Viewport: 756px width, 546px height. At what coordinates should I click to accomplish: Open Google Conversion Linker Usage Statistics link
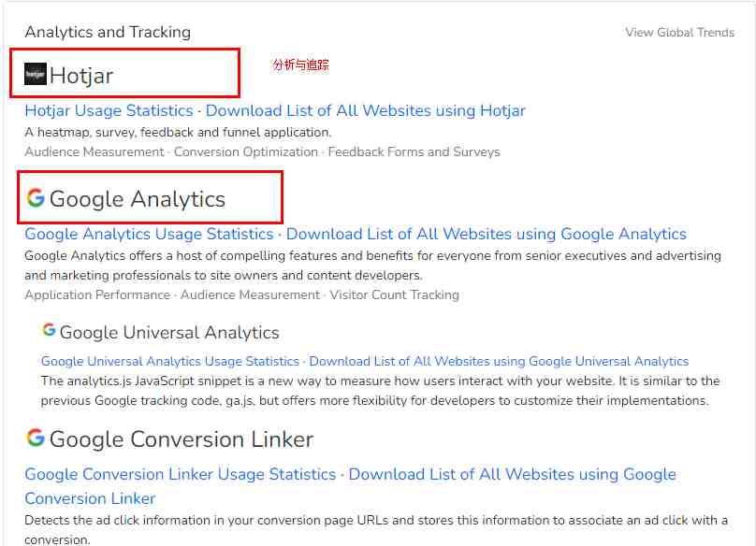pos(181,474)
